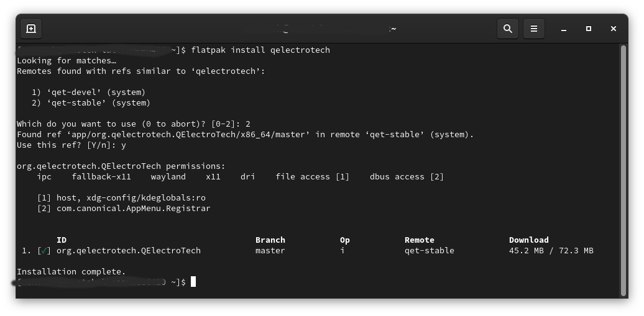Click the 'dbus access [2]' permission text

coord(407,177)
